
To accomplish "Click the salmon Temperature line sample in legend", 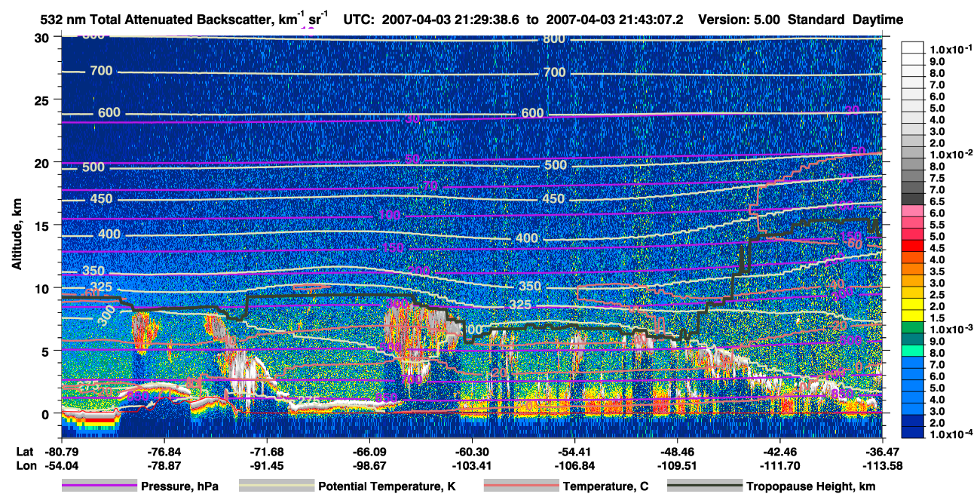I will (x=521, y=486).
